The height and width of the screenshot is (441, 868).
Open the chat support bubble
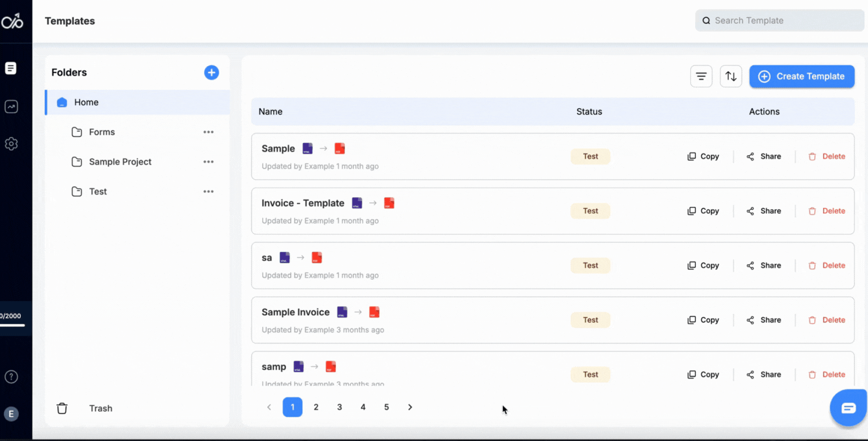point(848,408)
